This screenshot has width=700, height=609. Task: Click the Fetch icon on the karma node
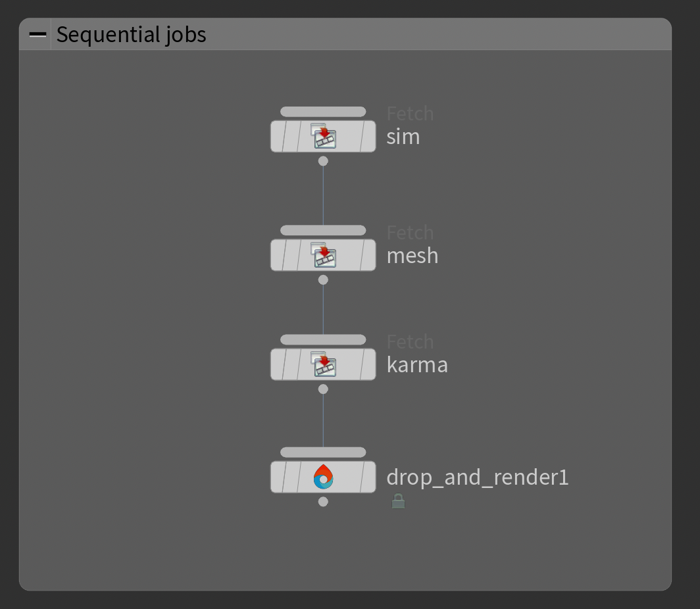point(323,364)
